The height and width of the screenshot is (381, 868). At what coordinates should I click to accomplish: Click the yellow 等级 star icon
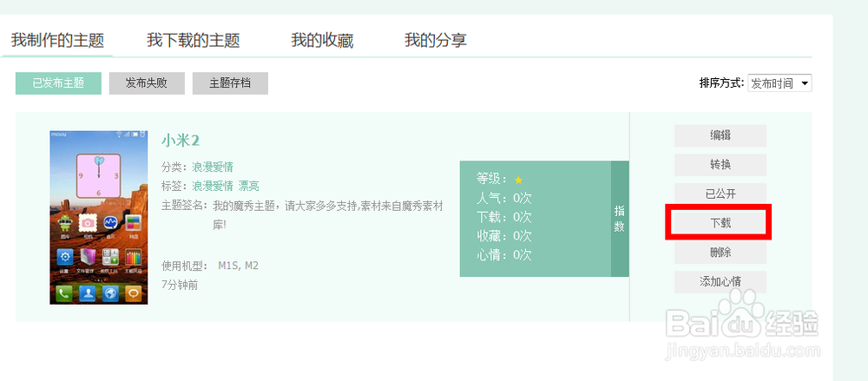pos(519,180)
